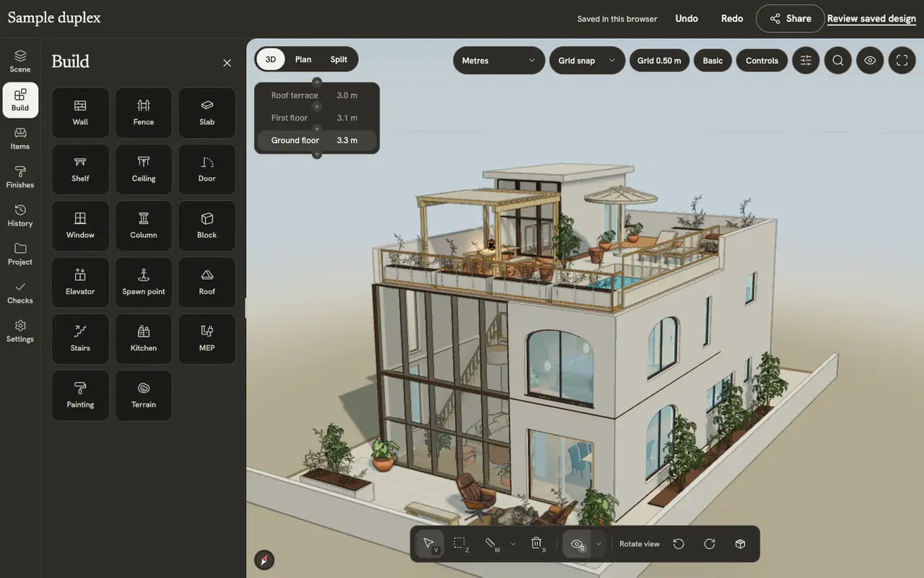
Task: Open the Metres units dropdown
Action: click(499, 61)
